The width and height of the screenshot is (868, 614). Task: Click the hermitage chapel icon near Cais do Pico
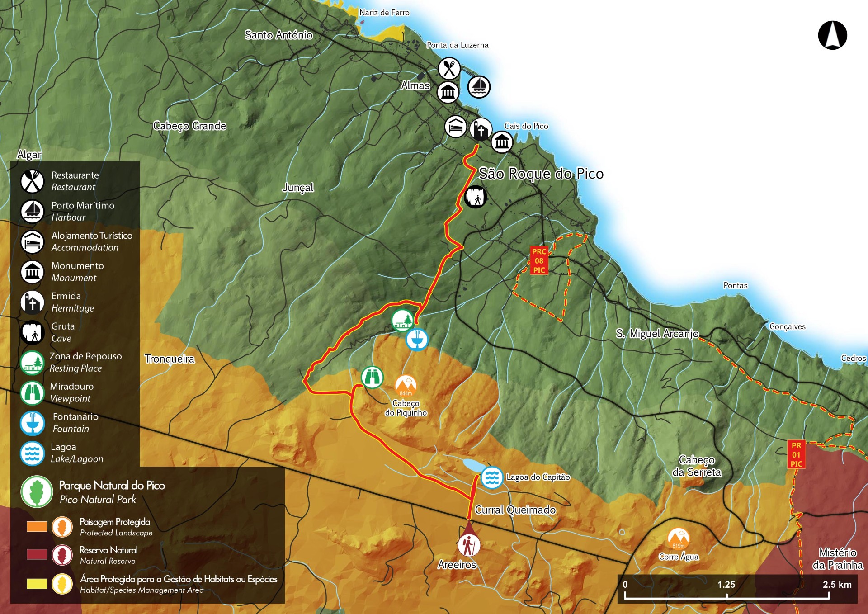pyautogui.click(x=480, y=130)
